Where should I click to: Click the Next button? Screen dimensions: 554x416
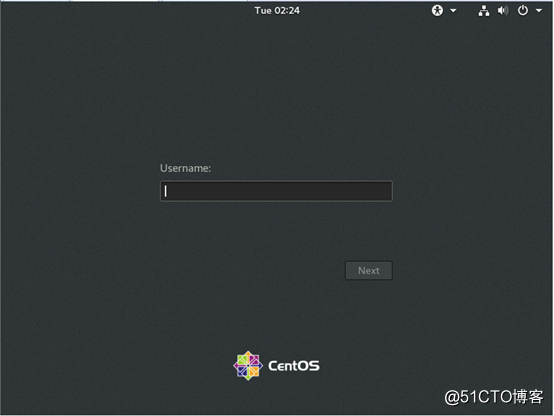[369, 270]
